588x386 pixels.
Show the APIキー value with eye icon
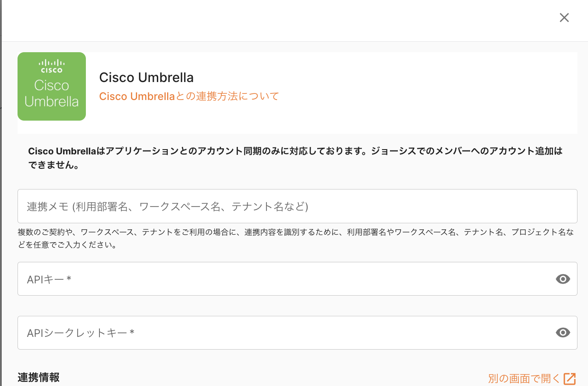(563, 279)
